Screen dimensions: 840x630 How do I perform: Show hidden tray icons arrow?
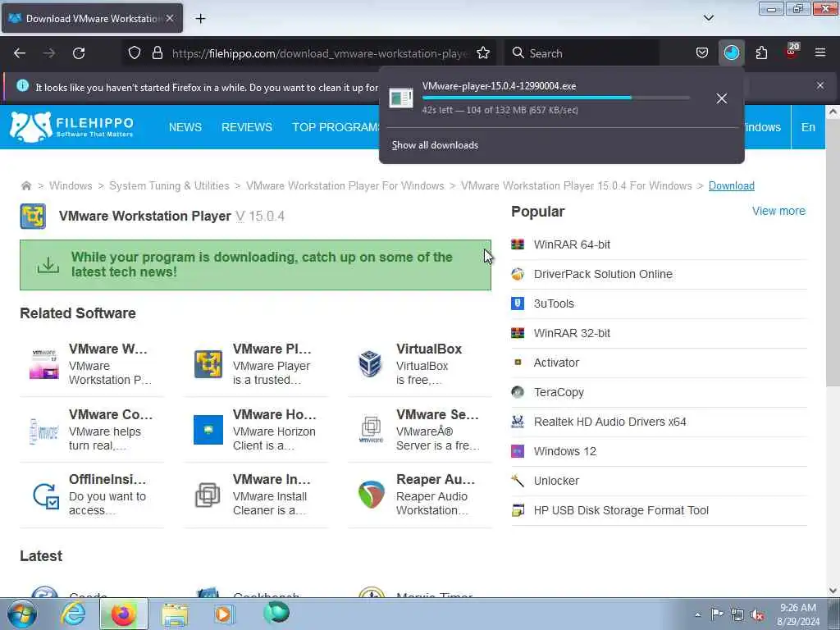point(697,614)
